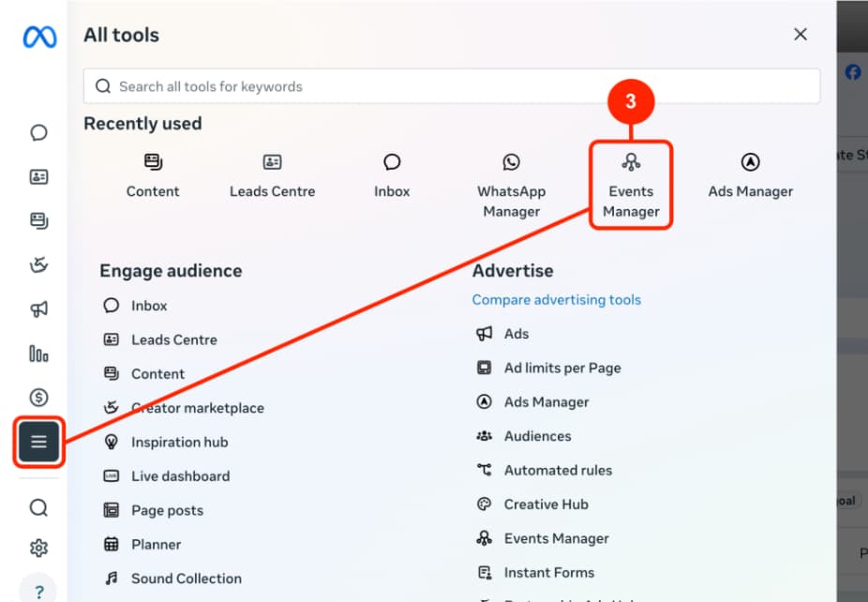
Task: Open Page posts
Action: click(153, 510)
